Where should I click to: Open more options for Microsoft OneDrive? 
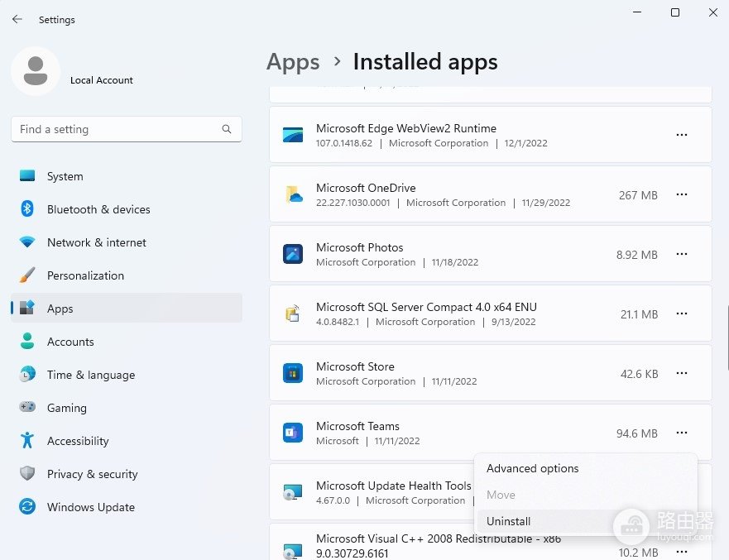(x=682, y=194)
